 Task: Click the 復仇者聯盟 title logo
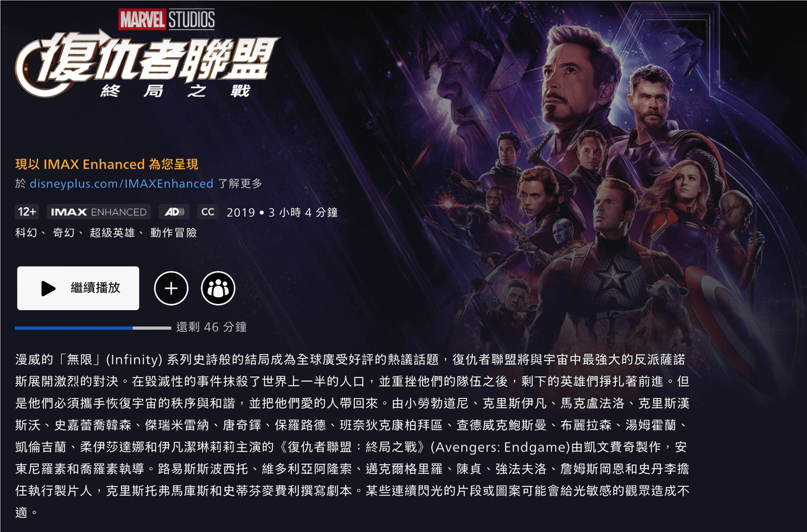[148, 66]
